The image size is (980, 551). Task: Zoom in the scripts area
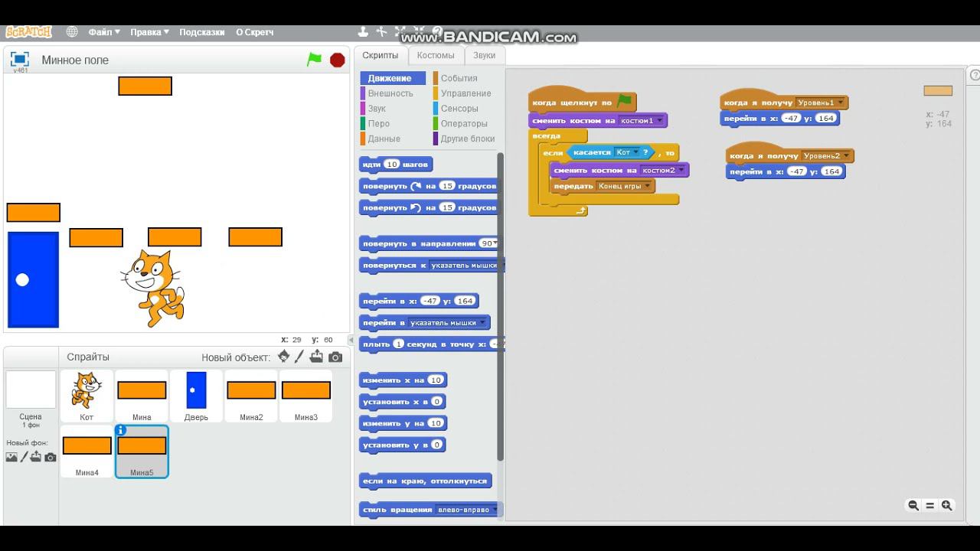947,505
